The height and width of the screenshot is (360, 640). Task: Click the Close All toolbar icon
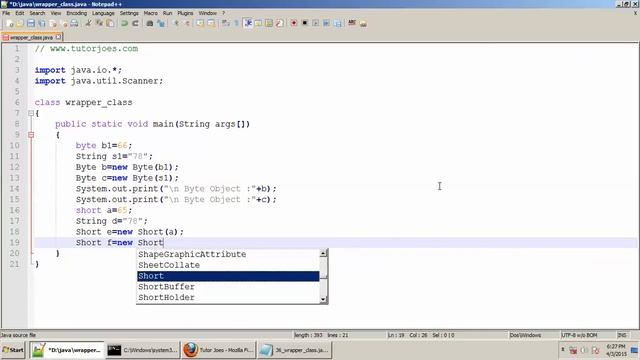pyautogui.click(x=64, y=23)
